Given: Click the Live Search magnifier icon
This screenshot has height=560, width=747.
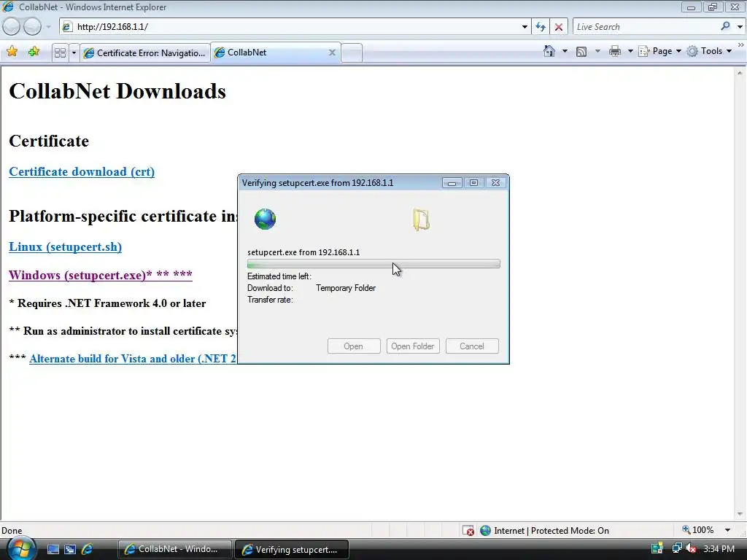Looking at the screenshot, I should (x=725, y=27).
